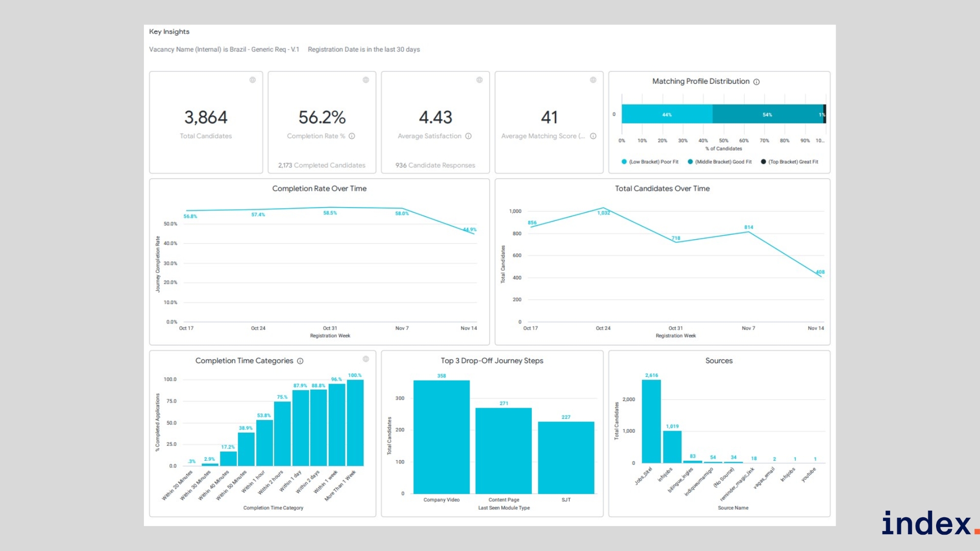Click the Jobs_Sitel source bar
The width and height of the screenshot is (980, 551).
tap(651, 421)
